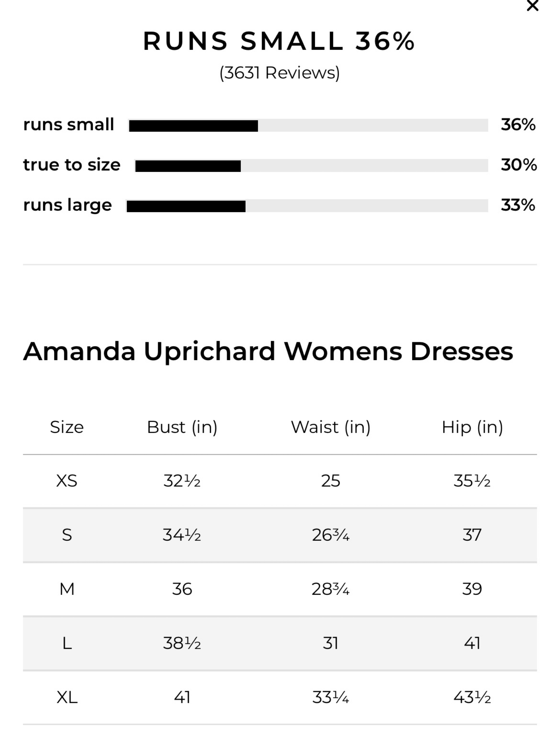Click the runs large rating bar

307,206
